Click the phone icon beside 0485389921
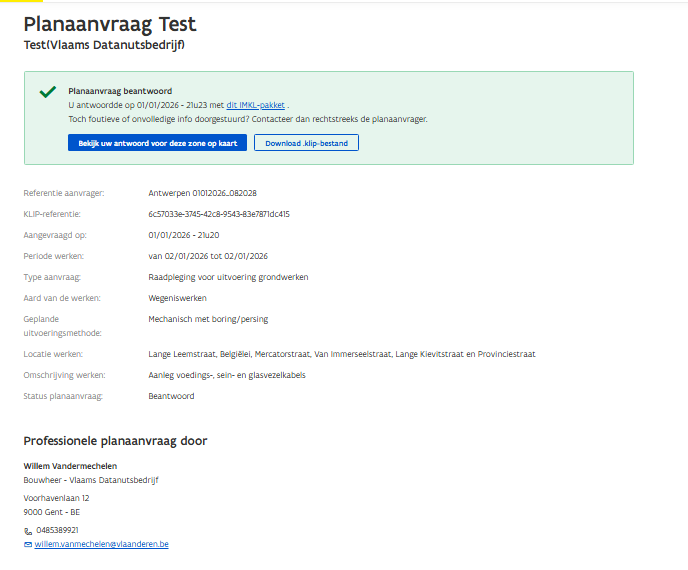The height and width of the screenshot is (570, 688). [x=28, y=531]
